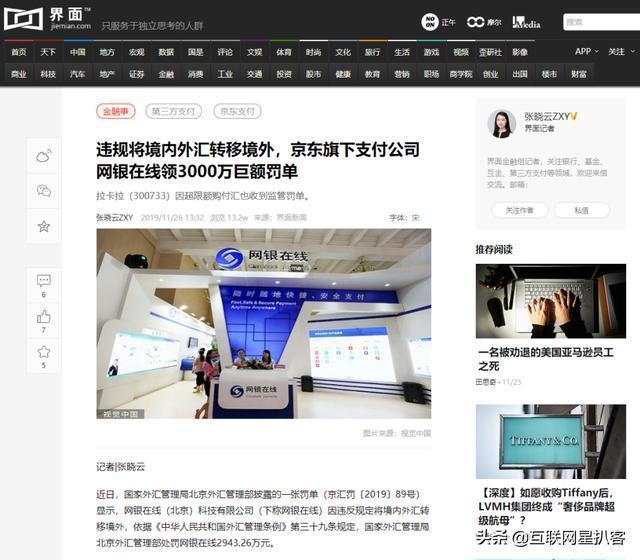Click the search input in the header
Viewport: 640px width, 560px height.
[601, 22]
